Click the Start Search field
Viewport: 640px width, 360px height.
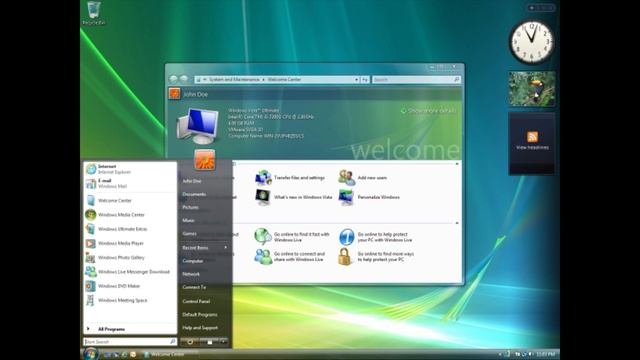coord(130,342)
